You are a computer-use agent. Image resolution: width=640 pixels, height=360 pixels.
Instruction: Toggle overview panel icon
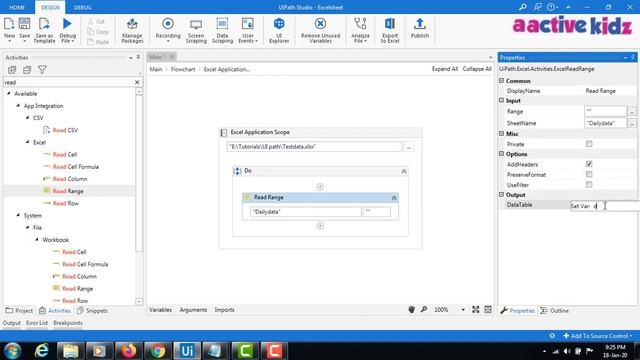click(488, 309)
